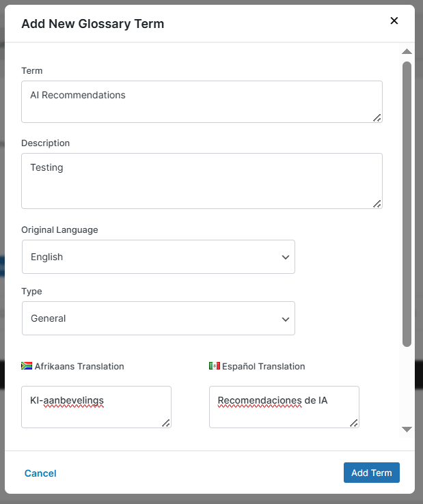Expand the Type dropdown showing General
Screen dimensions: 423x504
[x=159, y=318]
